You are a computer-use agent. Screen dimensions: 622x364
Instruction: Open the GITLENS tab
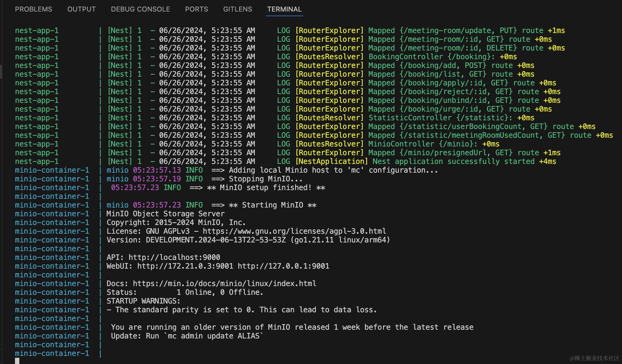coord(237,9)
